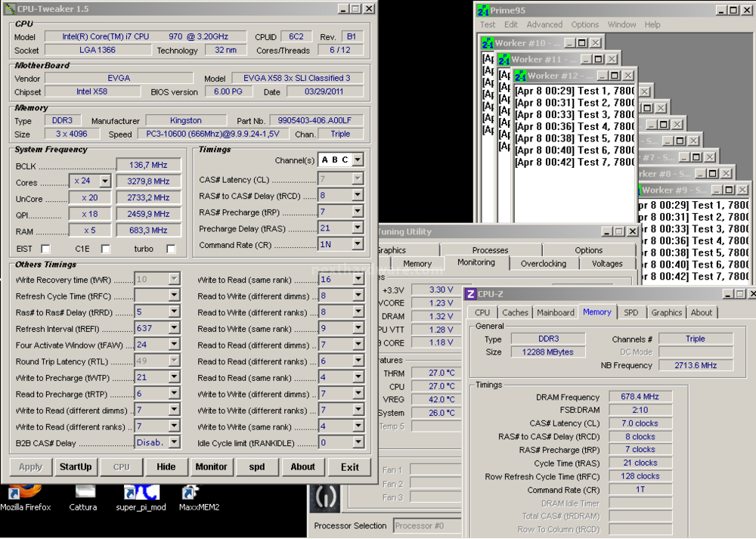Image resolution: width=756 pixels, height=539 pixels.
Task: Click the About button in CPU-Tweaker
Action: (x=302, y=466)
